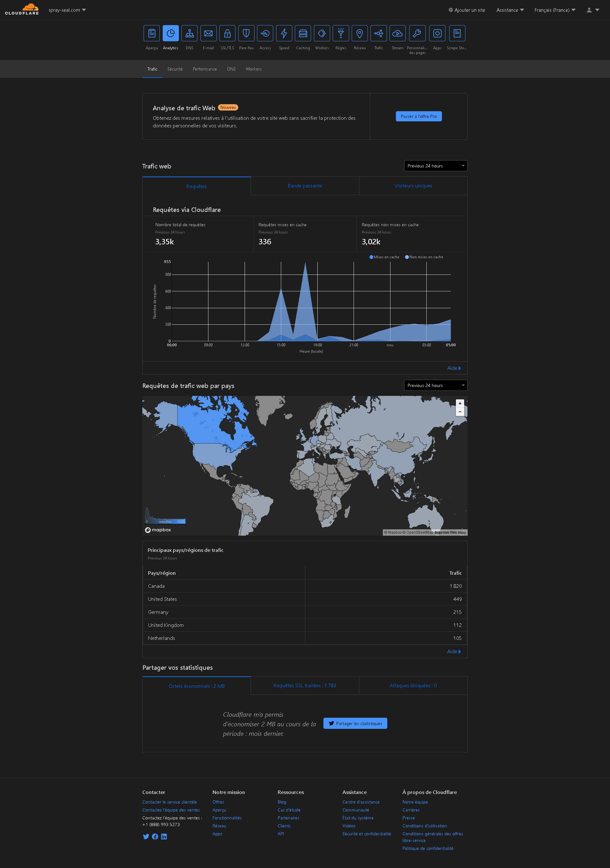Click Improve this map link

click(450, 532)
